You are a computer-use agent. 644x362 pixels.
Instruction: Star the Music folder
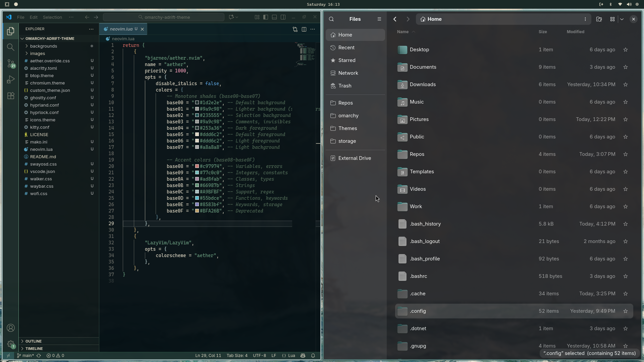click(626, 102)
